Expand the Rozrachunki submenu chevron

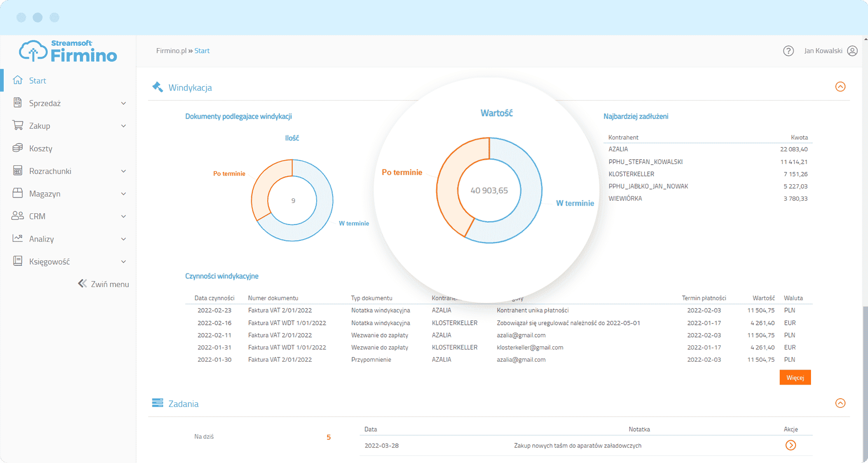(124, 171)
